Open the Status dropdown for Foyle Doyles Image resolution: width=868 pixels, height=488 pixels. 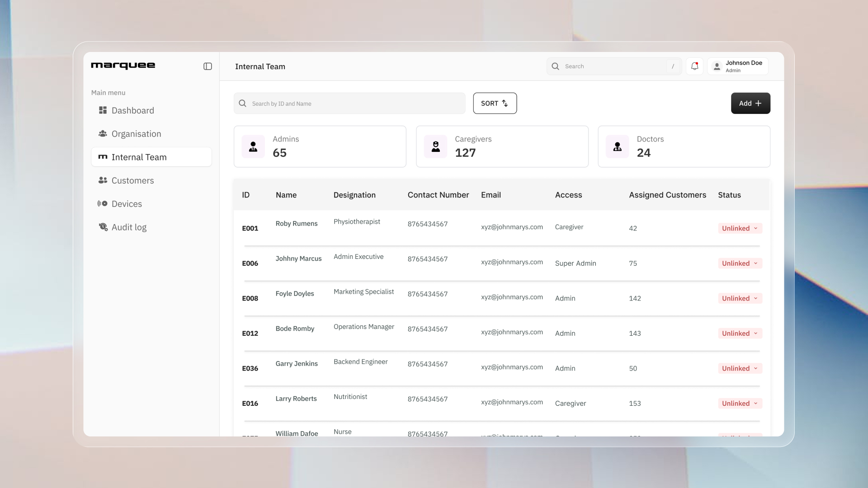740,298
